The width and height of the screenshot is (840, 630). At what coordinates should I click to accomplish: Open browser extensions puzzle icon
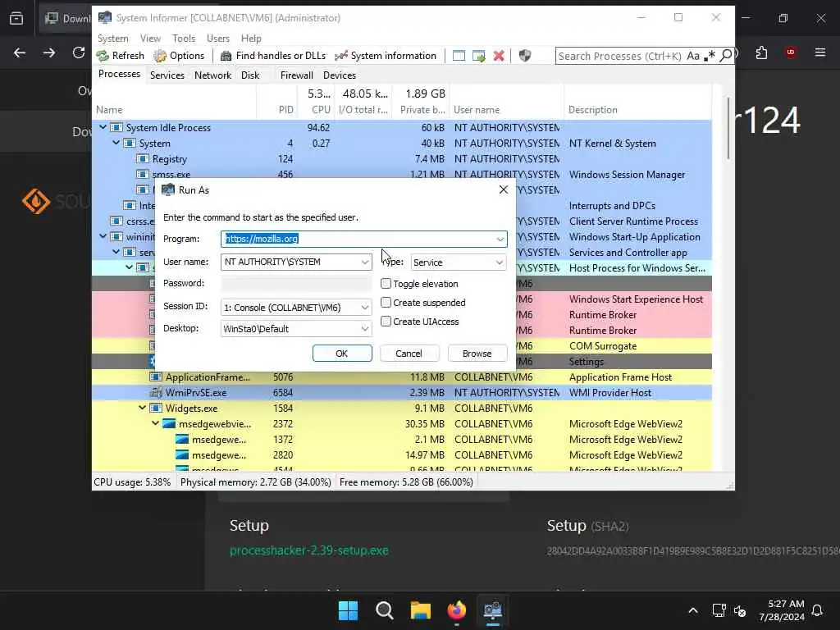click(761, 52)
